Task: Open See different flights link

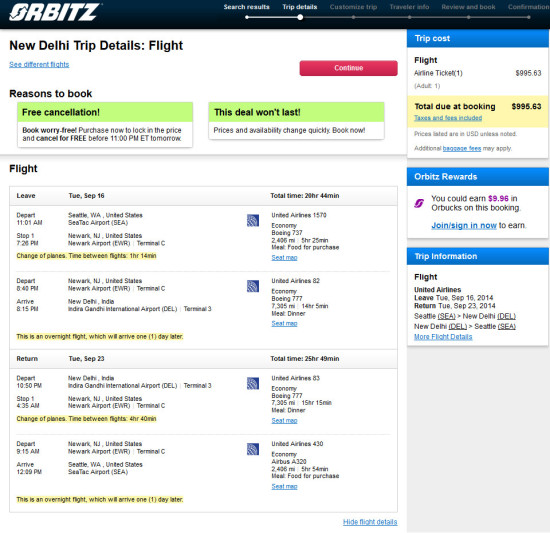Action: pos(39,65)
